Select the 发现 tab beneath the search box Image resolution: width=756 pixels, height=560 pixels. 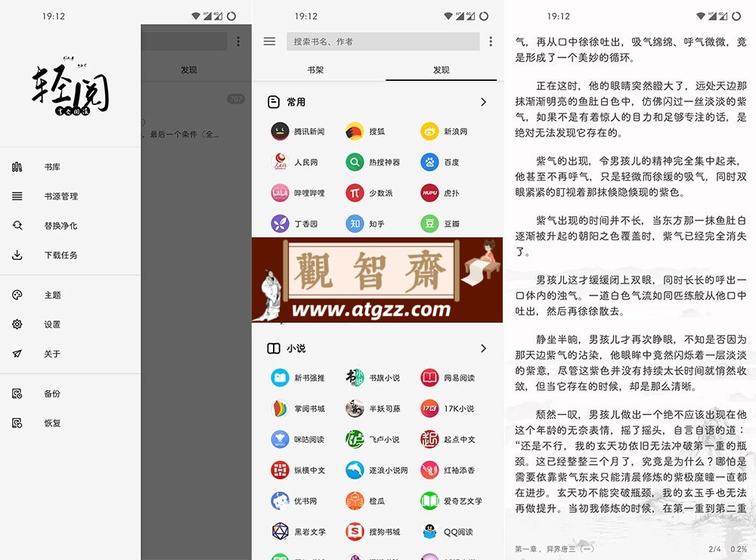pyautogui.click(x=442, y=70)
